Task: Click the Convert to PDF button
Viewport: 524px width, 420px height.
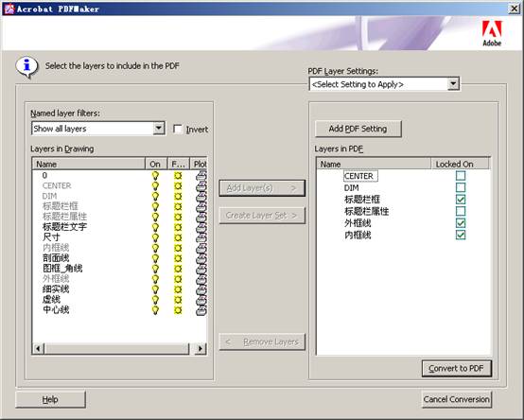Action: pyautogui.click(x=457, y=368)
